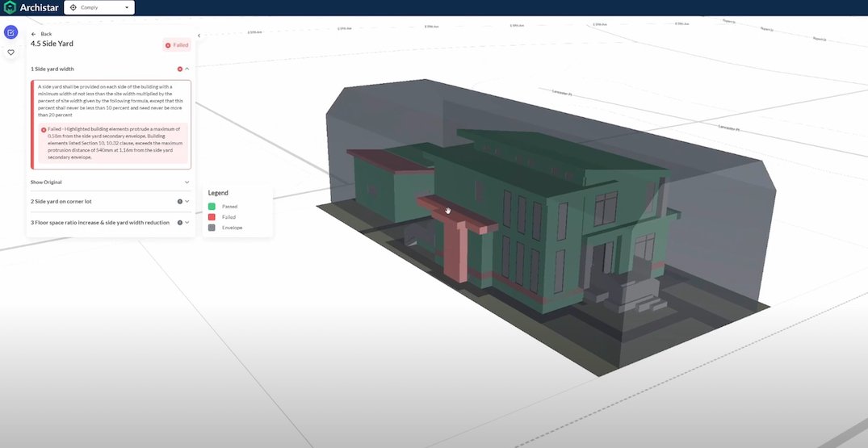Go back using the Back arrow

tap(41, 34)
